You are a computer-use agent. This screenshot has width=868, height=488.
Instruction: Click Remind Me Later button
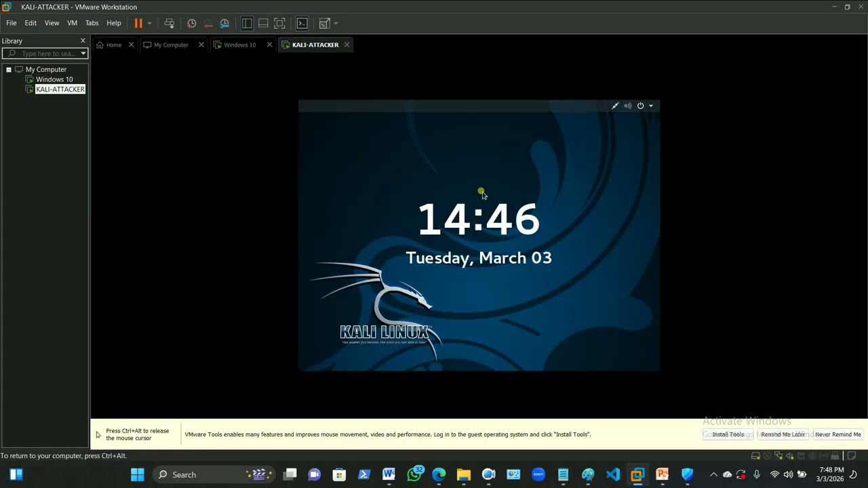pyautogui.click(x=783, y=434)
